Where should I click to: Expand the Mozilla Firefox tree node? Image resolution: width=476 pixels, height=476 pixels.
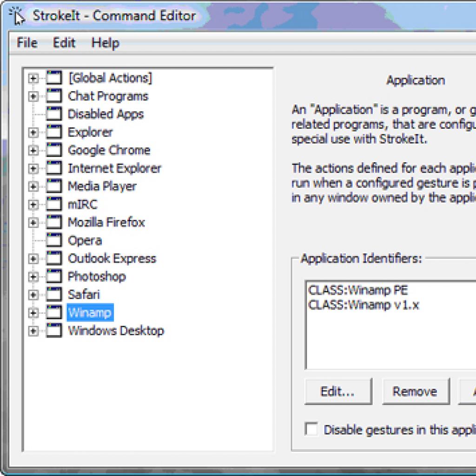[33, 223]
